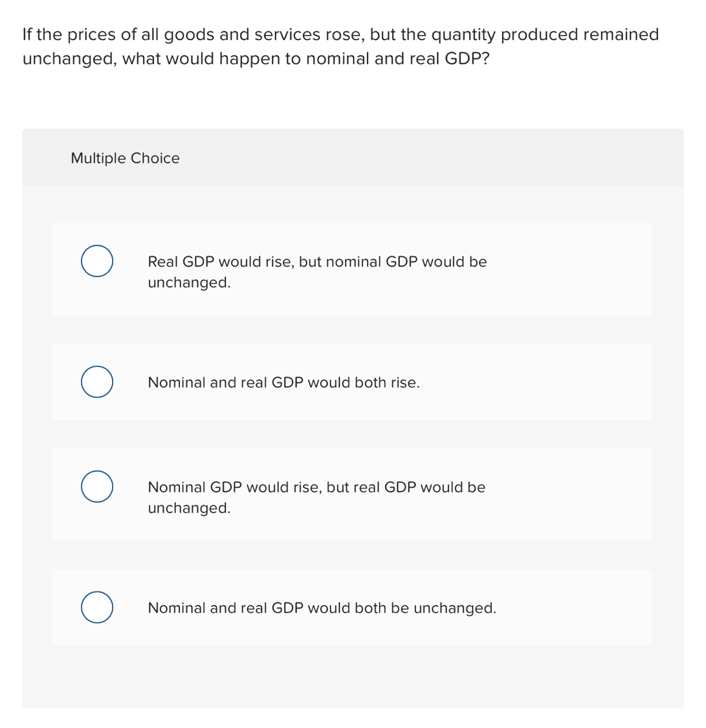706x728 pixels.
Task: Click the second answer option card
Action: (351, 382)
